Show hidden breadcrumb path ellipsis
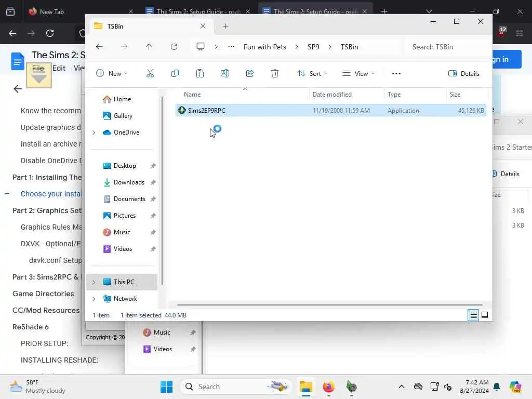Viewport: 532px width, 399px height. point(231,47)
